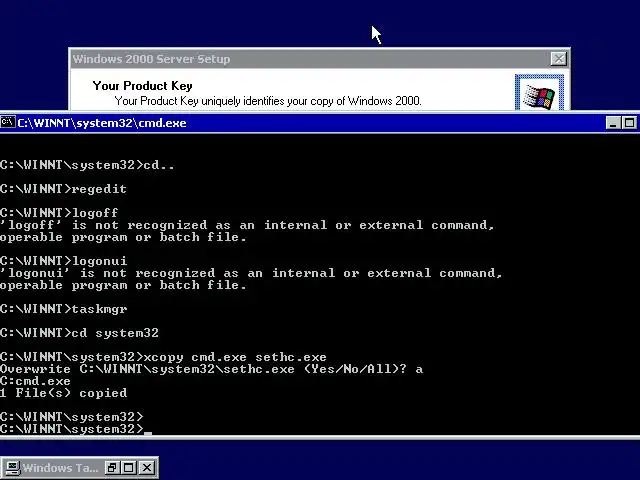
Task: Click the last command prompt line with cursor
Action: [76, 429]
